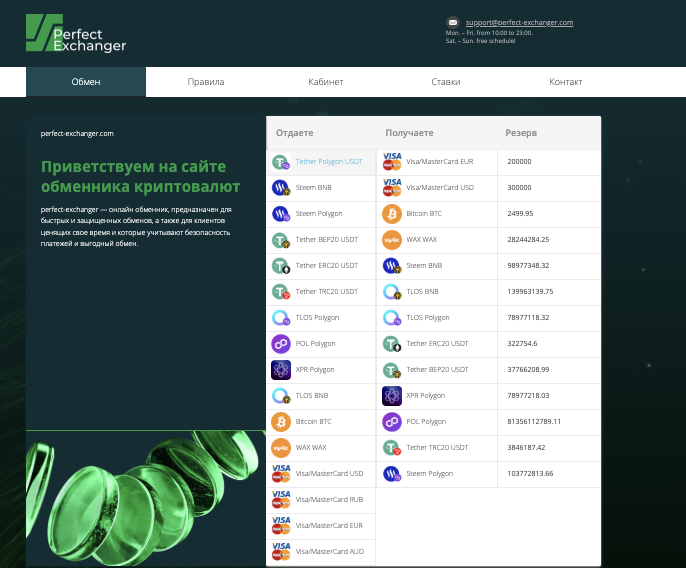Click the POL Polygon icon in Получаете column
686x568 pixels.
pyautogui.click(x=392, y=422)
